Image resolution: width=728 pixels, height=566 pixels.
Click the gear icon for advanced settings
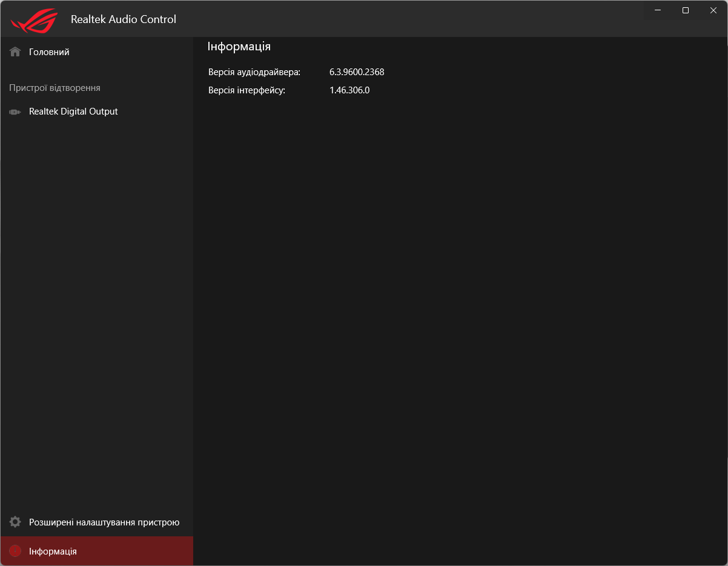click(x=15, y=522)
